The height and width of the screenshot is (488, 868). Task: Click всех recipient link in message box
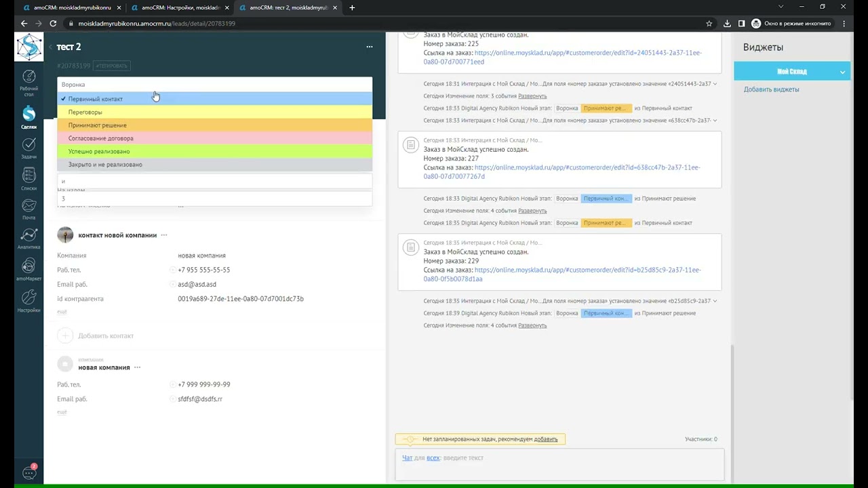point(433,458)
